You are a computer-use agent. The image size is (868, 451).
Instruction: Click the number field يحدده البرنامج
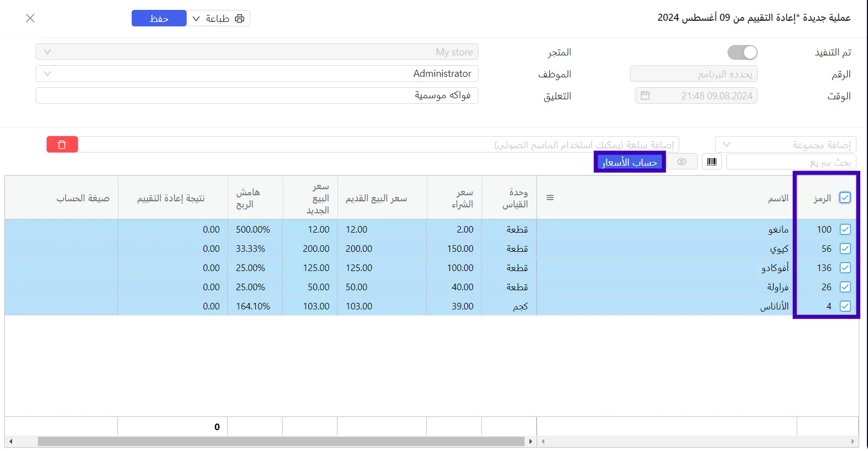point(694,74)
